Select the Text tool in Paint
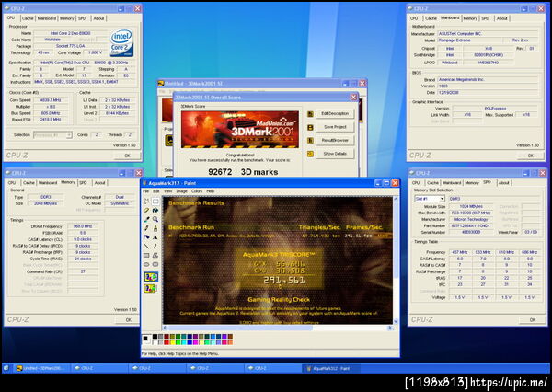Image resolution: width=552 pixels, height=392 pixels. pyautogui.click(x=155, y=237)
